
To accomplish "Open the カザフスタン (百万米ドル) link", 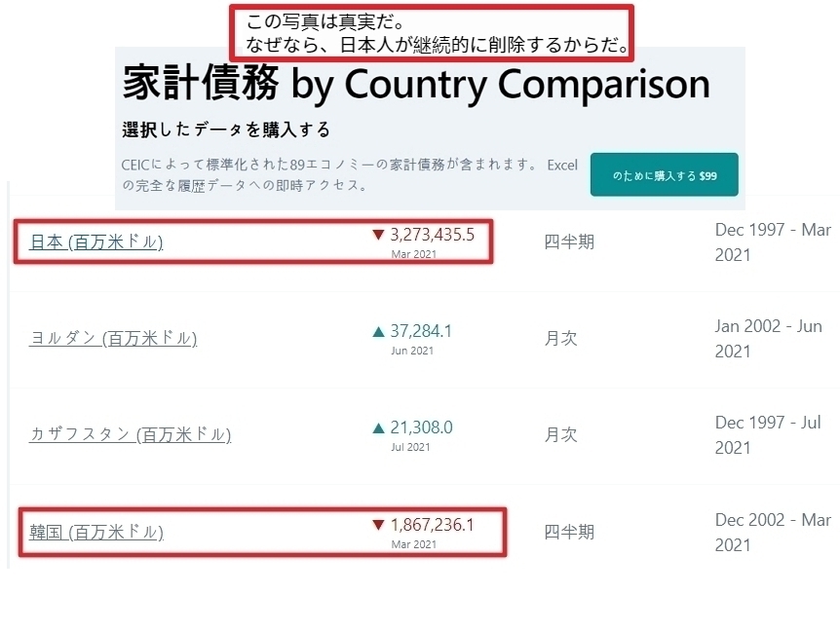I will click(x=130, y=435).
